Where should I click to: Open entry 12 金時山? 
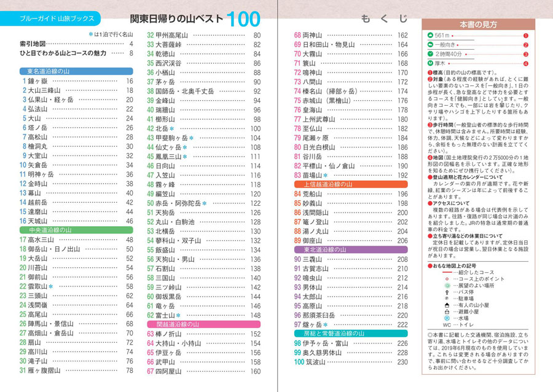click(76, 184)
